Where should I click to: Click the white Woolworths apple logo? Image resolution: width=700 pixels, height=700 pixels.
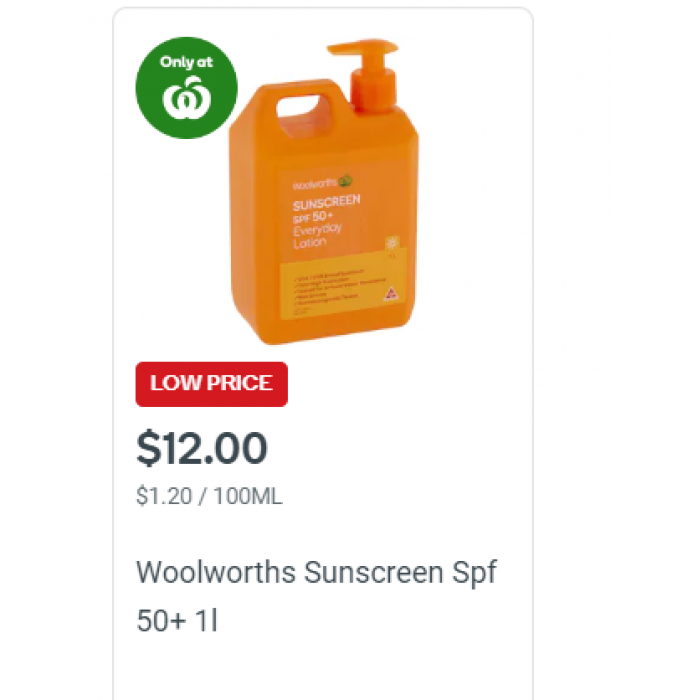[x=187, y=98]
